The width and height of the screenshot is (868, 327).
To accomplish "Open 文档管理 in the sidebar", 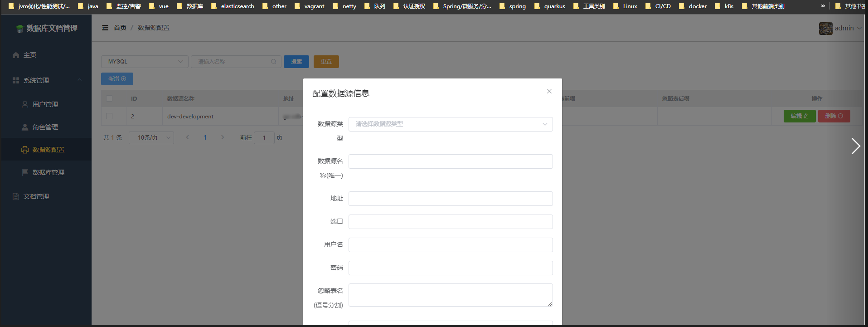I will tap(46, 196).
